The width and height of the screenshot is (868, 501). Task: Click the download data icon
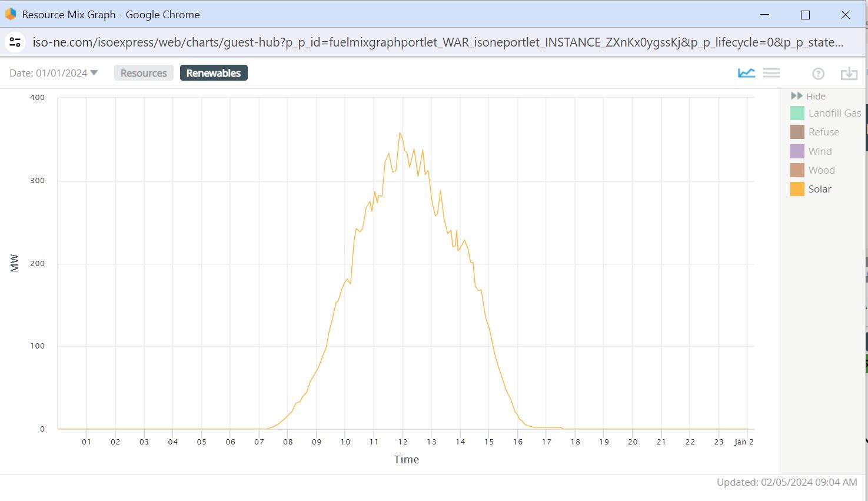pyautogui.click(x=849, y=74)
